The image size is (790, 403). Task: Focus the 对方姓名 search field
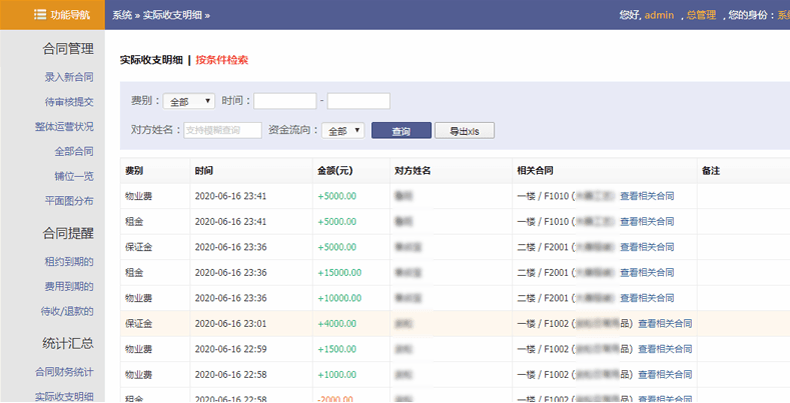[223, 130]
